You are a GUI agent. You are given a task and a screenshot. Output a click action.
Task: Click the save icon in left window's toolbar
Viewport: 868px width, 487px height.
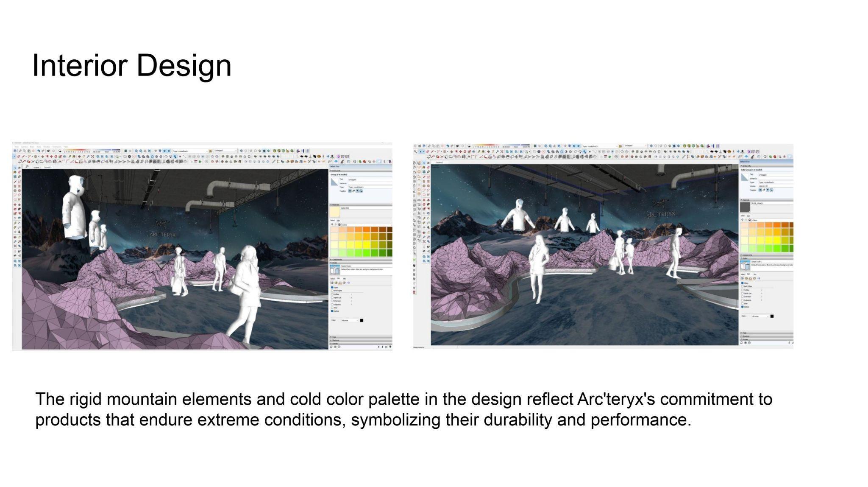[x=15, y=151]
